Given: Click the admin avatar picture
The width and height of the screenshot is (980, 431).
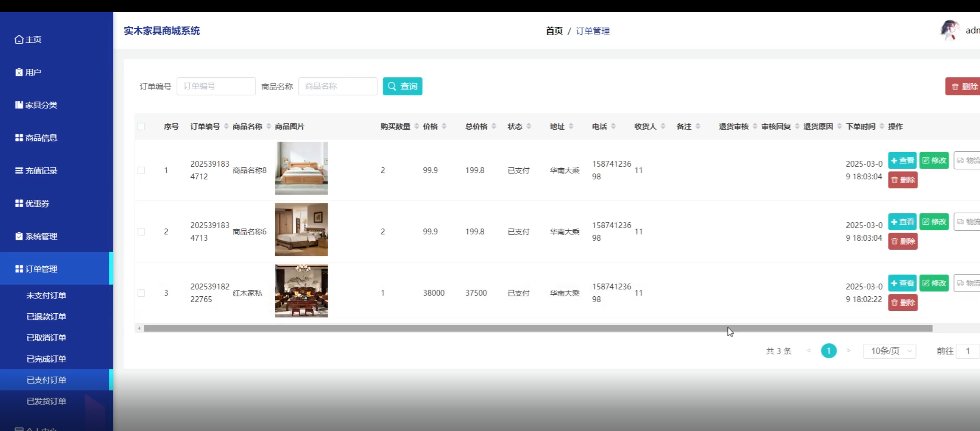Looking at the screenshot, I should coord(950,30).
